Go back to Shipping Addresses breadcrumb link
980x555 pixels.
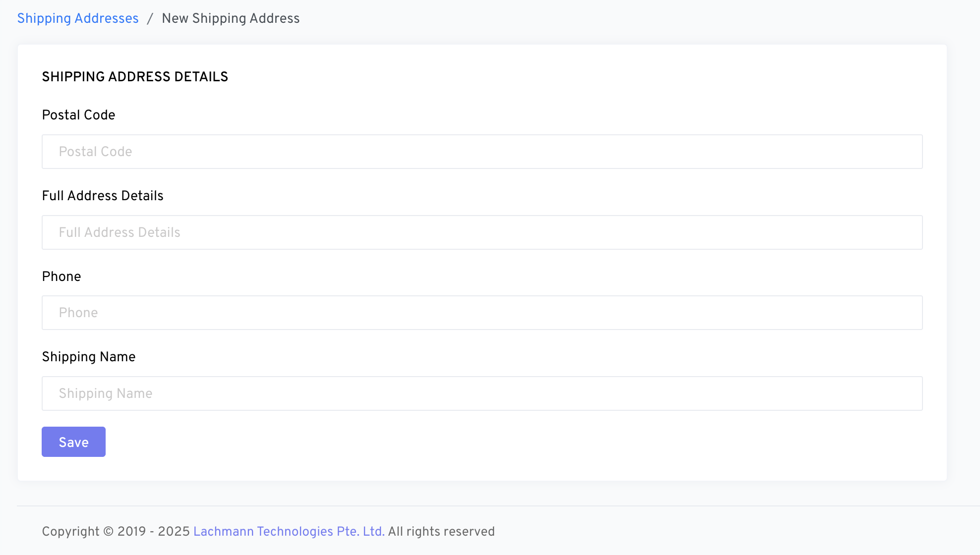[78, 18]
